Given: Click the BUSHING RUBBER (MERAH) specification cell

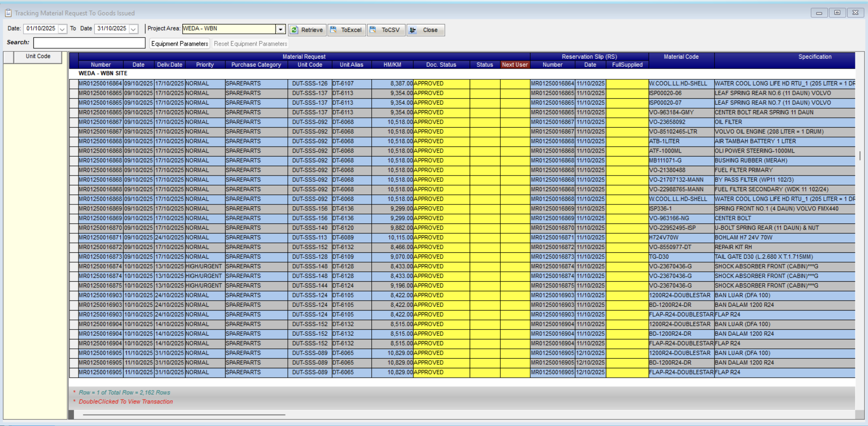Looking at the screenshot, I should coord(785,161).
